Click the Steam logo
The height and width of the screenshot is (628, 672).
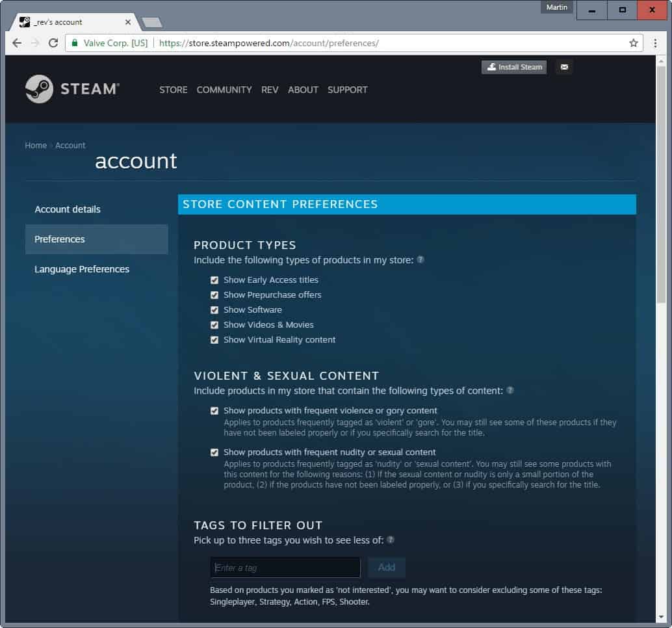pos(72,89)
